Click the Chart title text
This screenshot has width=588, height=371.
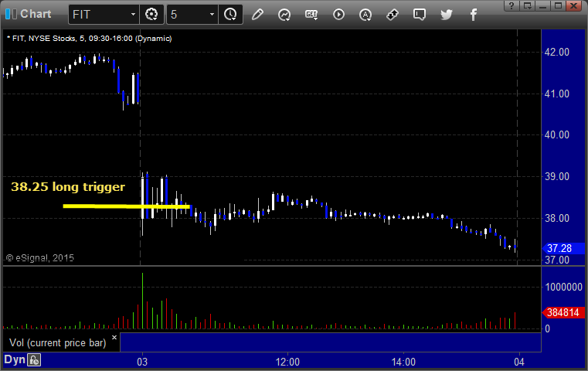pos(36,14)
